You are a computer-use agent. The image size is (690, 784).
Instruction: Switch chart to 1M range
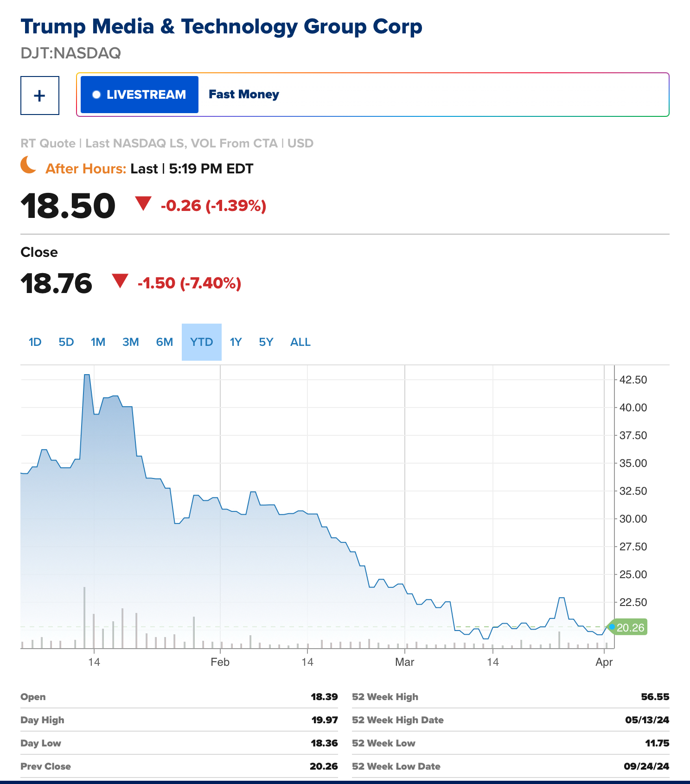click(98, 342)
